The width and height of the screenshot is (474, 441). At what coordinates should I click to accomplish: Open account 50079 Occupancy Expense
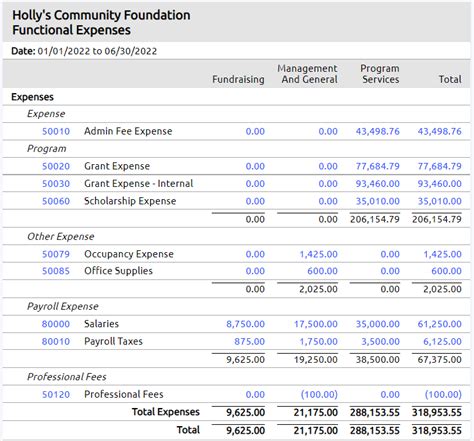[56, 254]
